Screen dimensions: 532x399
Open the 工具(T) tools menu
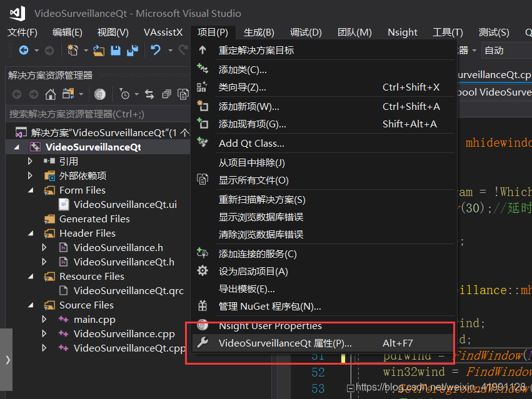(x=448, y=32)
